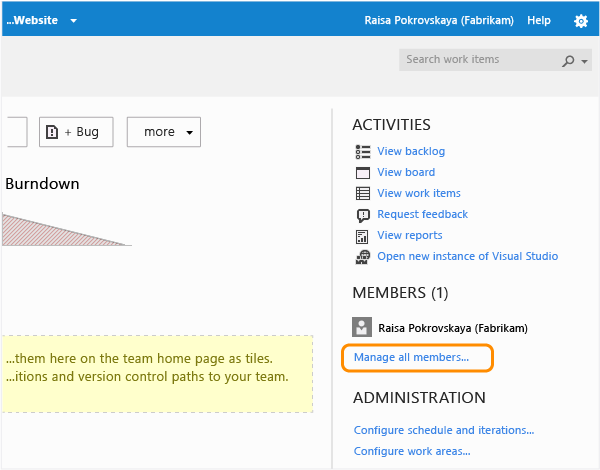The height and width of the screenshot is (470, 600).
Task: Click the Visual Studio instance icon
Action: (x=363, y=257)
